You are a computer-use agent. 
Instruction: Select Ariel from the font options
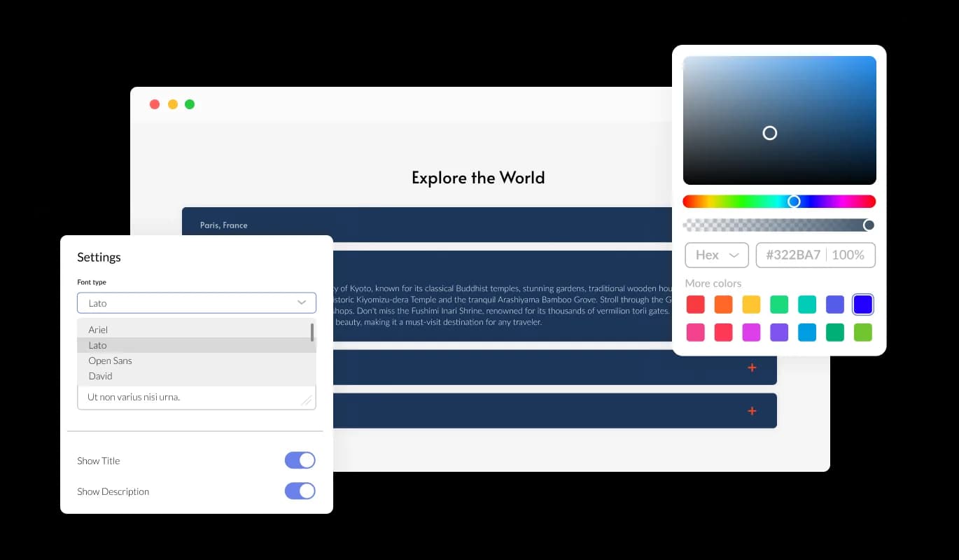pyautogui.click(x=97, y=329)
